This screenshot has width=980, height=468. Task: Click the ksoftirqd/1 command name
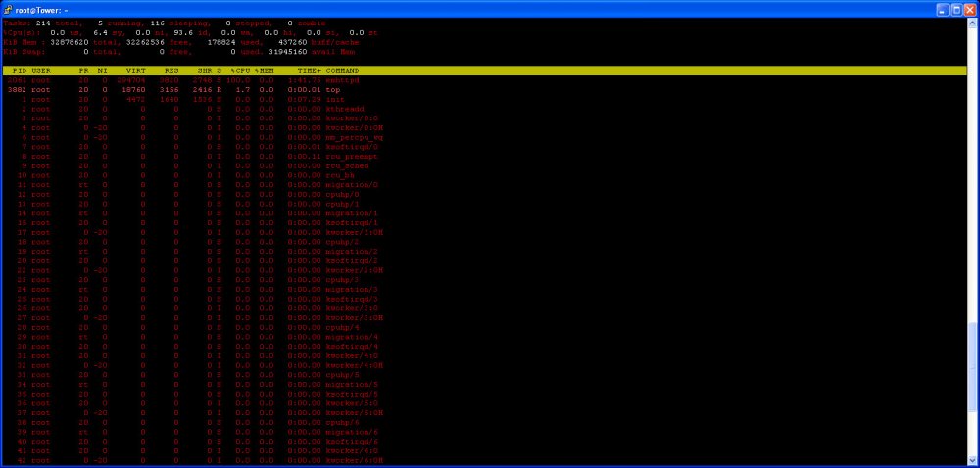tap(352, 223)
